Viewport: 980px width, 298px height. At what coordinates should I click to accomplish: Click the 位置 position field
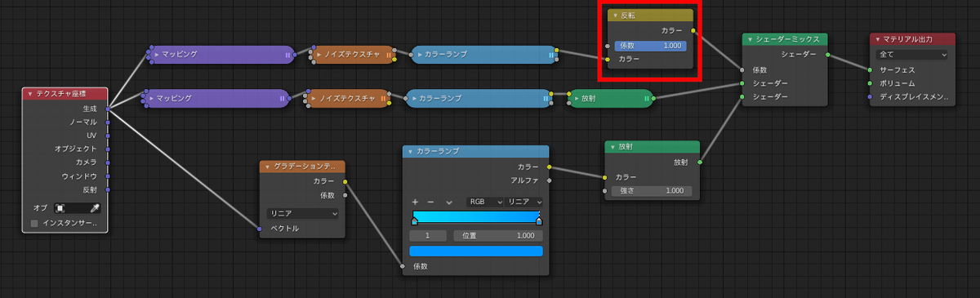[497, 235]
